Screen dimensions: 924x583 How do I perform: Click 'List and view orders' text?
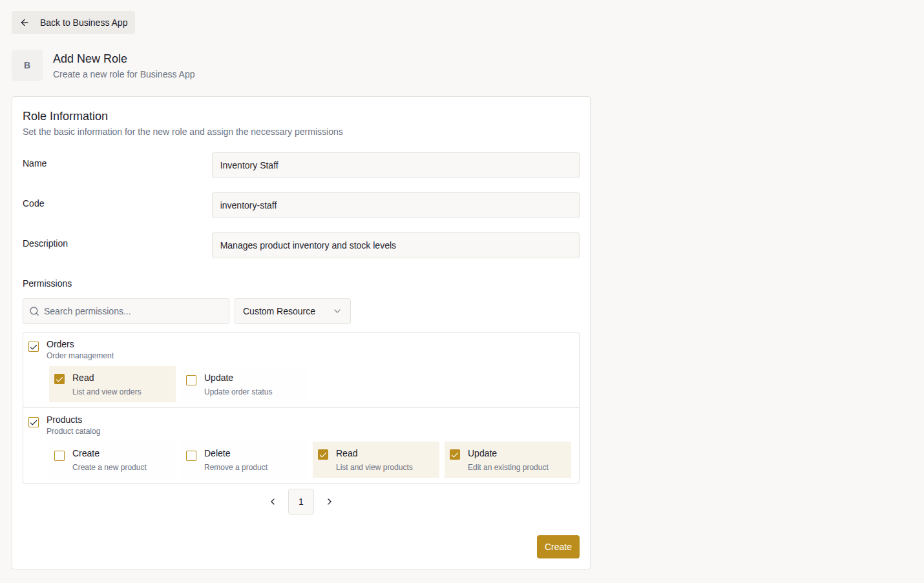(x=107, y=392)
